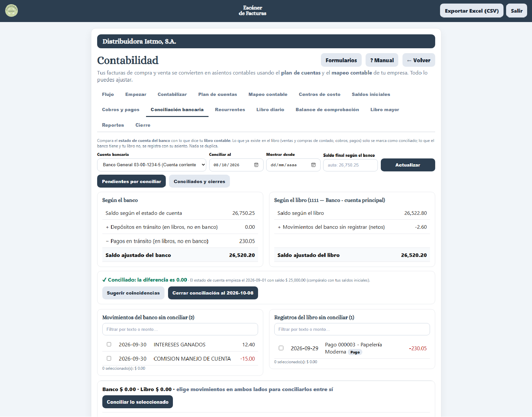
Task: Open the calendar picker for Mostrar desde
Action: click(313, 165)
